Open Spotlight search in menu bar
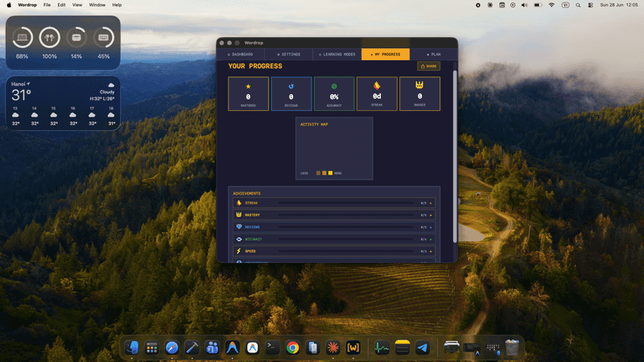This screenshot has width=644, height=362. [578, 5]
